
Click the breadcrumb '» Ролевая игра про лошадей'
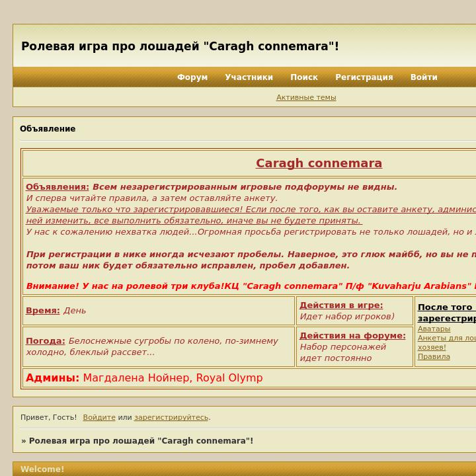pos(138,441)
